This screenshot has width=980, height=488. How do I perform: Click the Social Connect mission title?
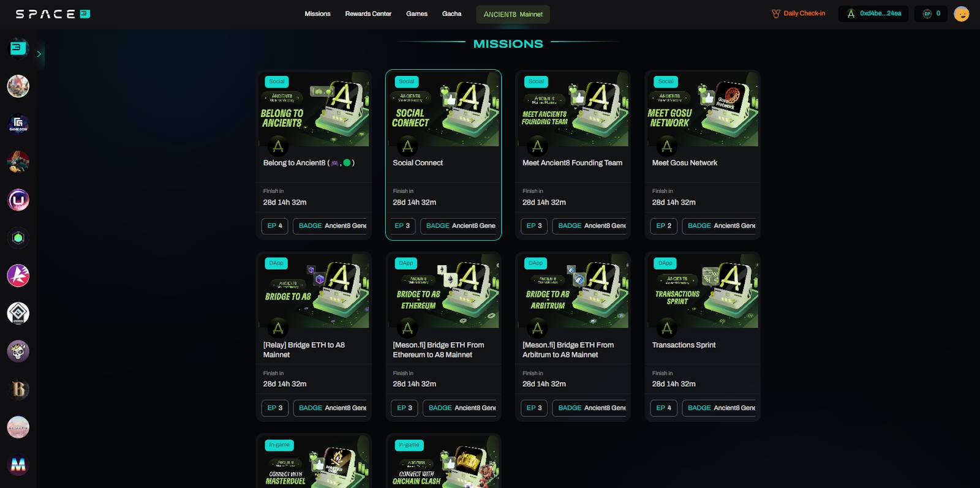click(418, 163)
